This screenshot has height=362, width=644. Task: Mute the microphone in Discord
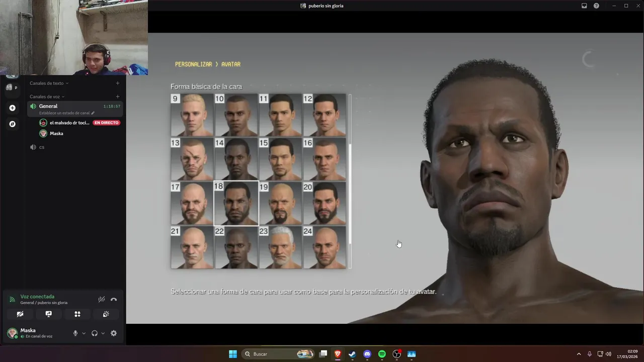point(75,333)
